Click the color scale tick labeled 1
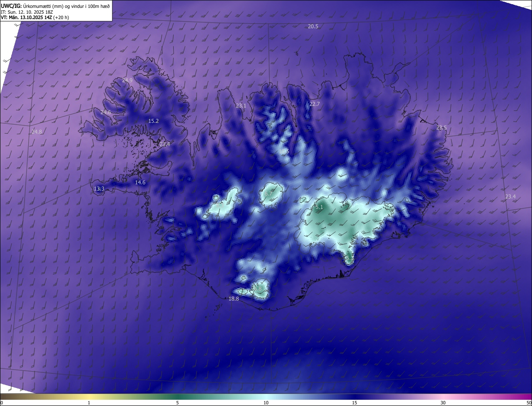Screen dimensions: 532x406 coord(89,403)
